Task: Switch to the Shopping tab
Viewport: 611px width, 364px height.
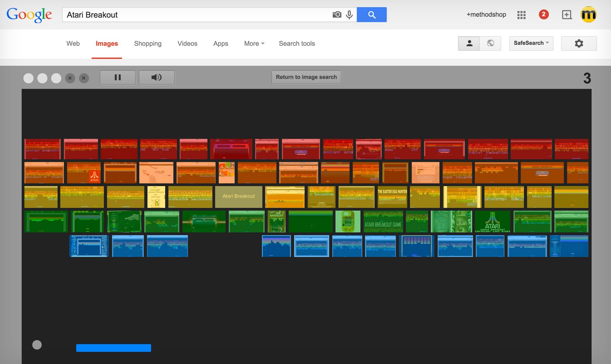Action: 148,44
